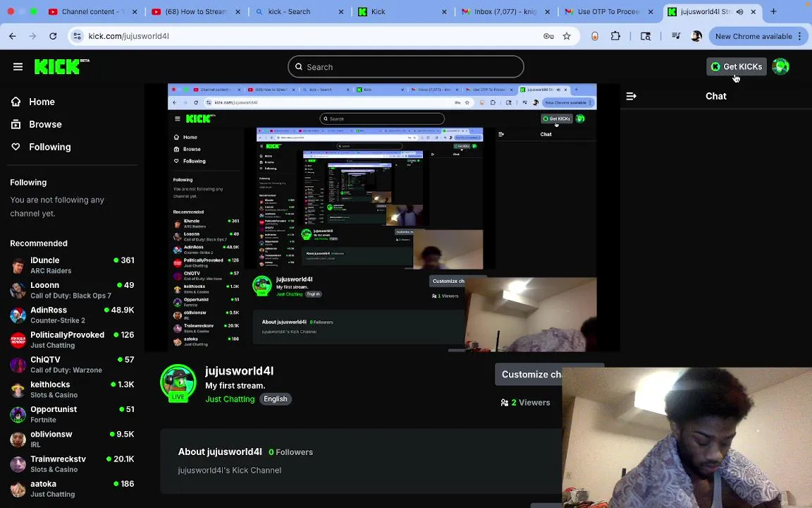
Task: Click the Chrome profile avatar
Action: tap(696, 36)
